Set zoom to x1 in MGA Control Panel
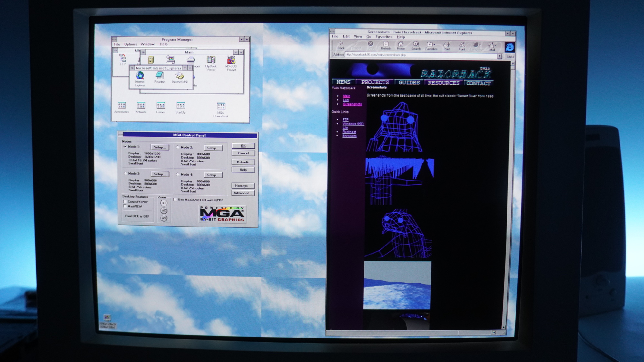644x362 pixels. coord(164,203)
